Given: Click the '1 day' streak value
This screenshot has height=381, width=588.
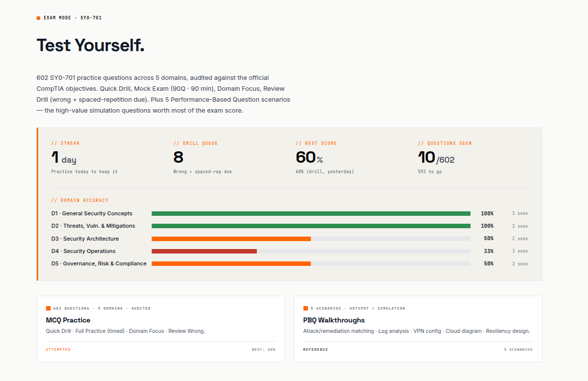Looking at the screenshot, I should [x=64, y=158].
